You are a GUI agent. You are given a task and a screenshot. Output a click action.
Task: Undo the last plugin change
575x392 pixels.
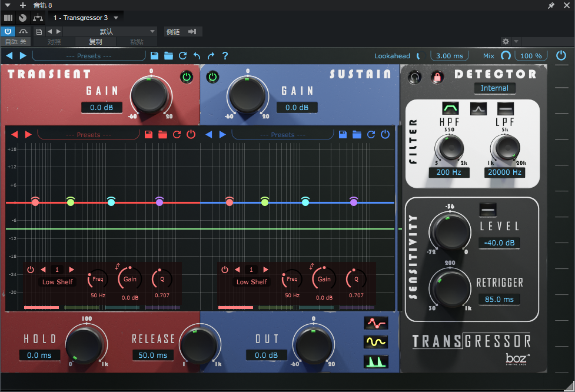197,56
